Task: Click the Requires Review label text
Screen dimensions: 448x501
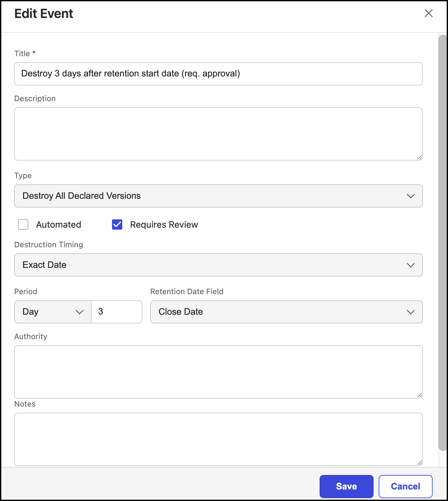Action: 164,224
